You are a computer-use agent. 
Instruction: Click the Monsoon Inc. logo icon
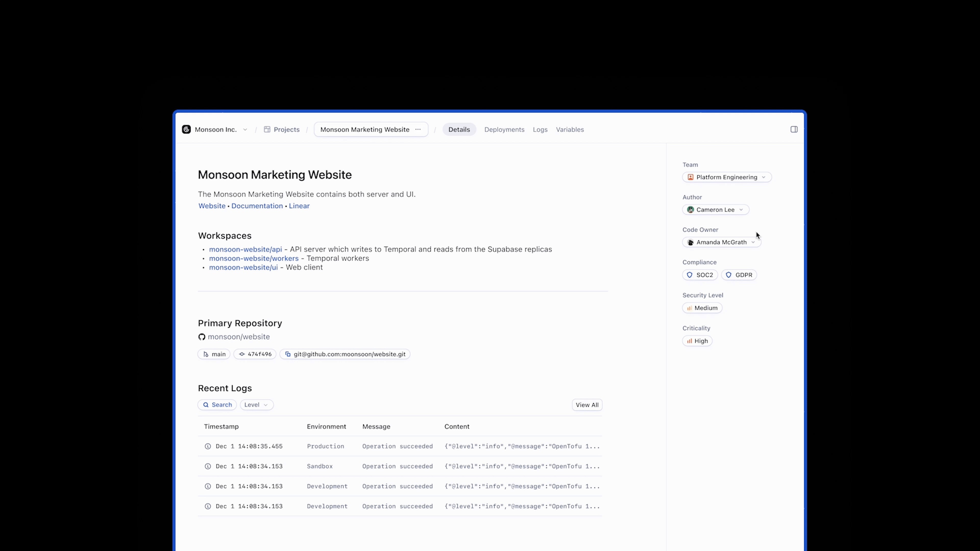point(186,129)
